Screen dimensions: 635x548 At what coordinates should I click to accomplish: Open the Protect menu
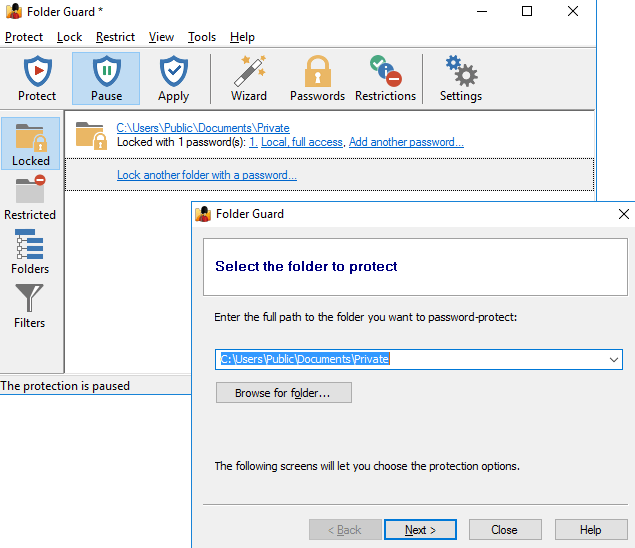tap(24, 37)
